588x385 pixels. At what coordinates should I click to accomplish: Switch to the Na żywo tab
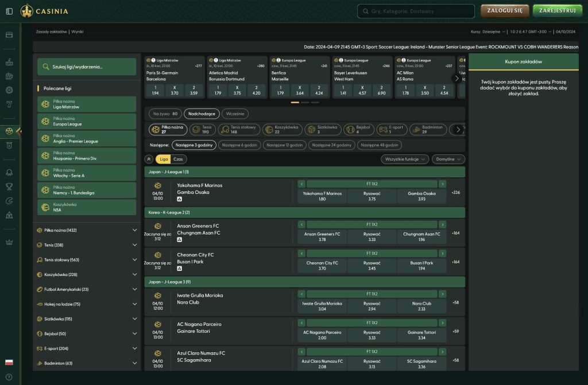164,114
